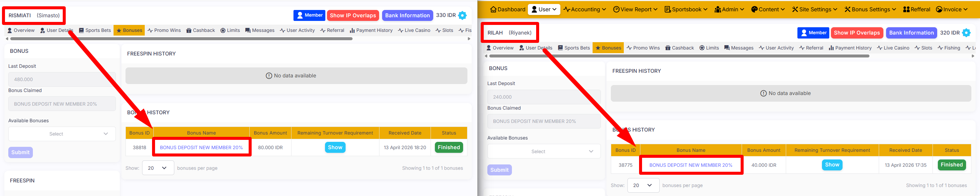
Task: Open Limits tab in RILAH panel
Action: tap(709, 48)
